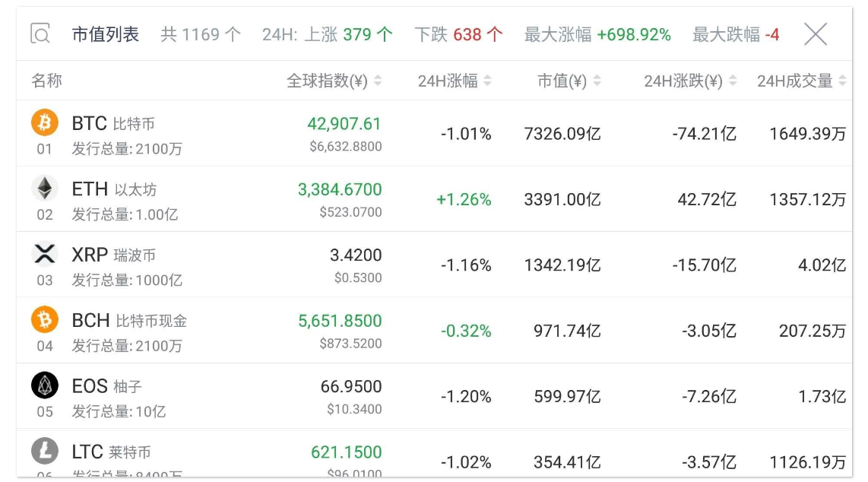Click BTC volume 1649.39万
Image resolution: width=868 pixels, height=482 pixels.
[808, 133]
